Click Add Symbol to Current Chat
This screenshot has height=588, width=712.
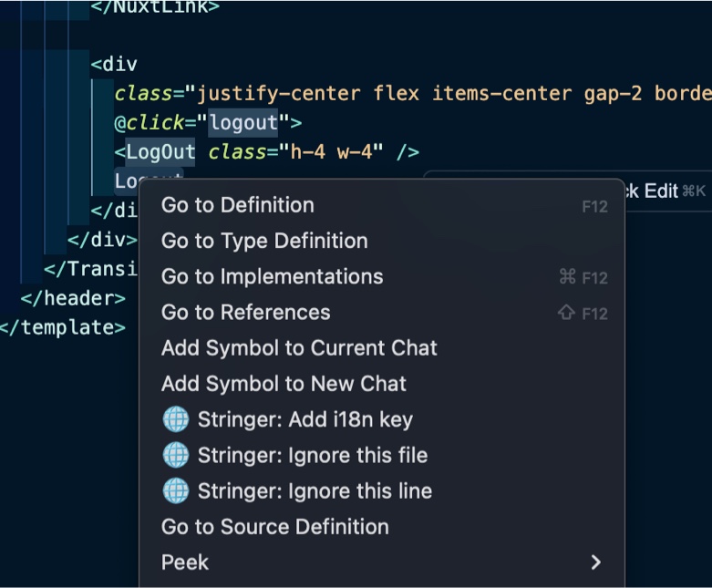coord(381,348)
